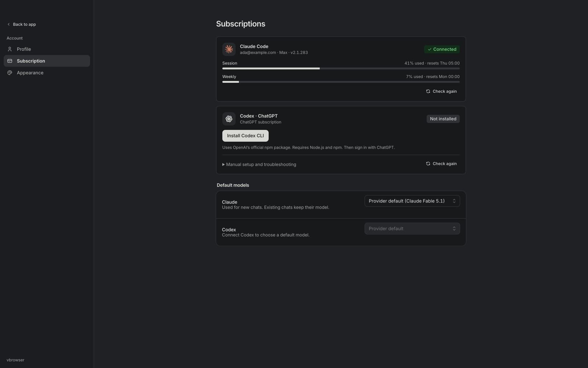Return via Back to app link
This screenshot has width=588, height=368.
[22, 24]
